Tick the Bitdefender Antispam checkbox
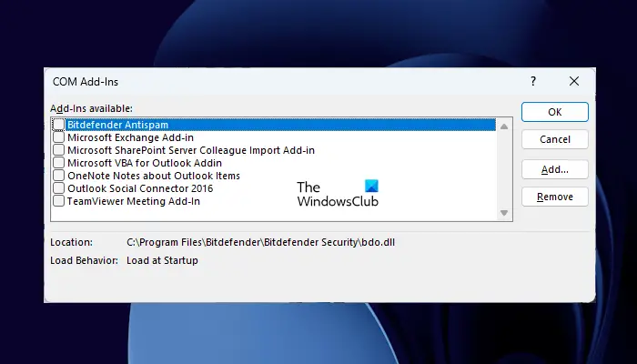 58,125
